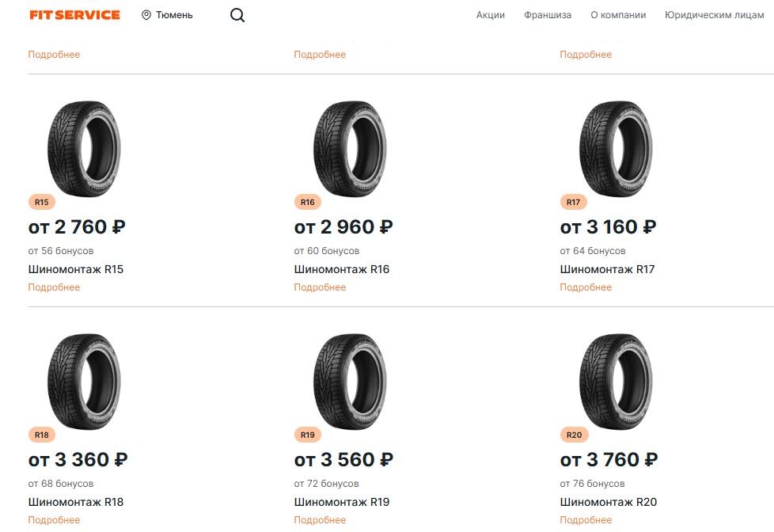
Task: Go to the Франшиза page
Action: tap(548, 15)
